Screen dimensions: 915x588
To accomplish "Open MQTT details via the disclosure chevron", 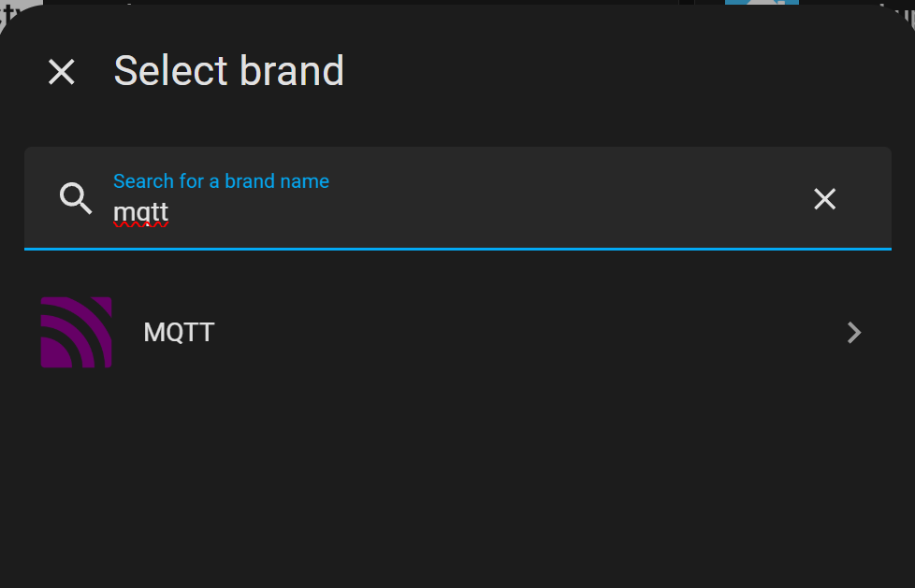I will click(x=853, y=332).
